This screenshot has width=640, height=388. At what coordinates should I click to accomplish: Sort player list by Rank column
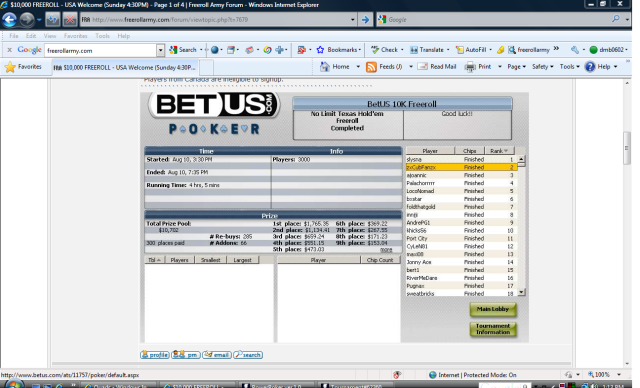(x=499, y=151)
